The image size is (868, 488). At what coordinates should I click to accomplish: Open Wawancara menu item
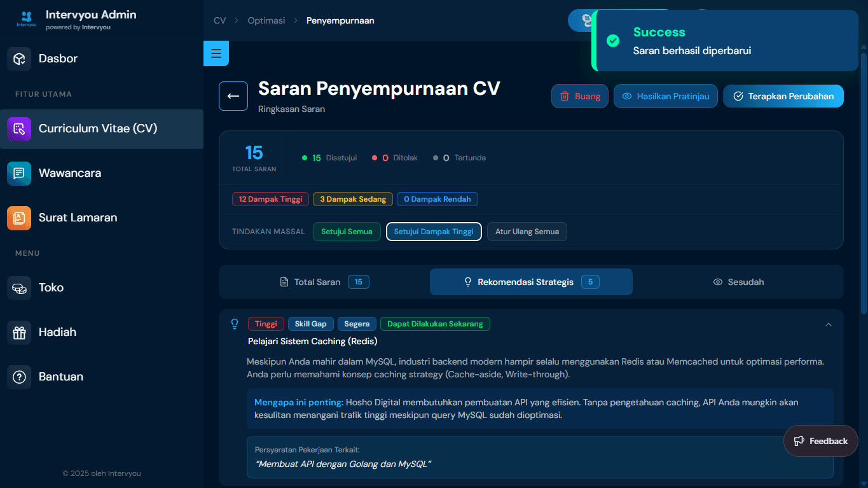coord(102,173)
